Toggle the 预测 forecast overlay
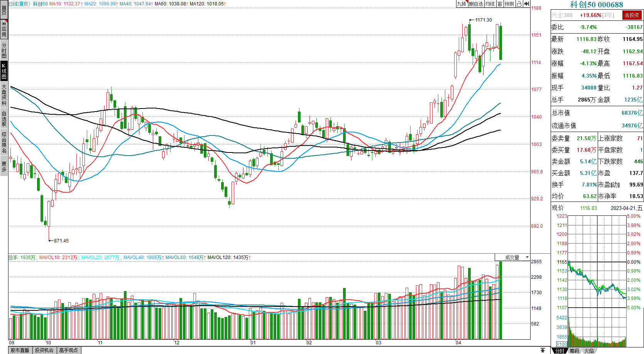The width and height of the screenshot is (644, 354). point(509,4)
